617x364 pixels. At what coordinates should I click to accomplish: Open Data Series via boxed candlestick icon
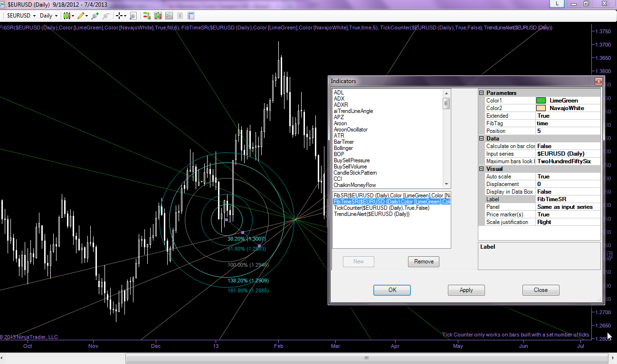coord(158,16)
